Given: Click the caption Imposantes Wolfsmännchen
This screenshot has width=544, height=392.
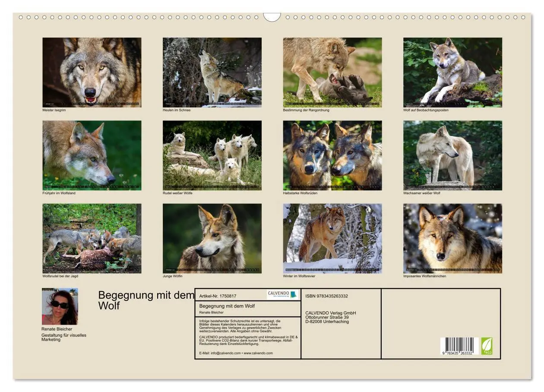Looking at the screenshot, I should (425, 276).
